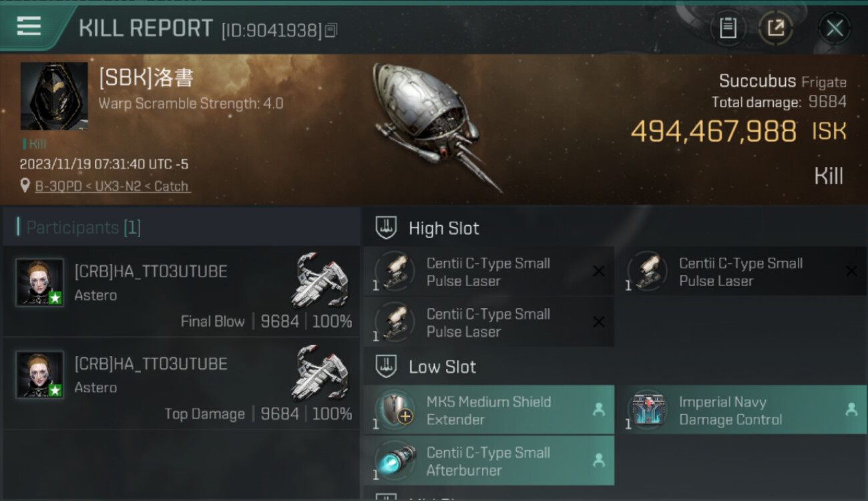Viewport: 868px width, 501px height.
Task: Select Centii C-Type Small Afterburner module
Action: point(489,460)
